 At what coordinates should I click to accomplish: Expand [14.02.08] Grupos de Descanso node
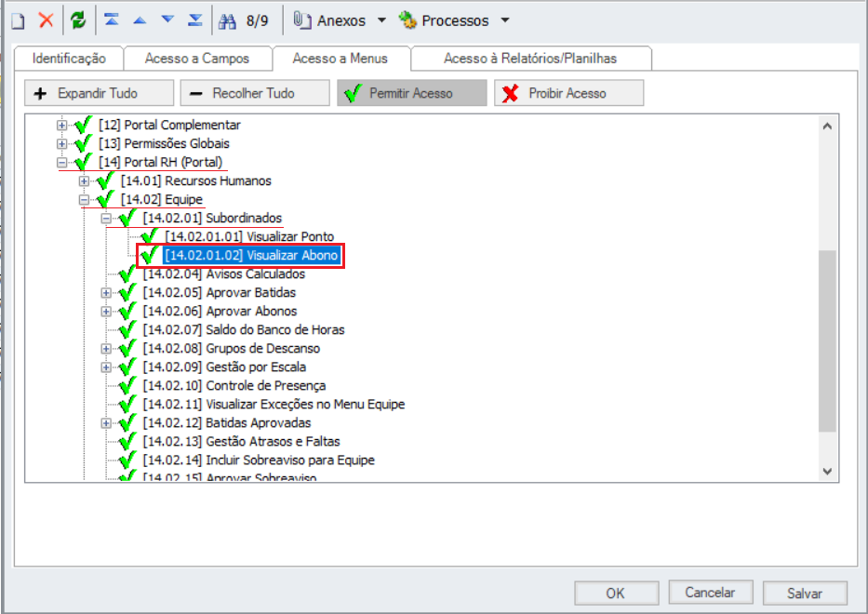click(106, 349)
